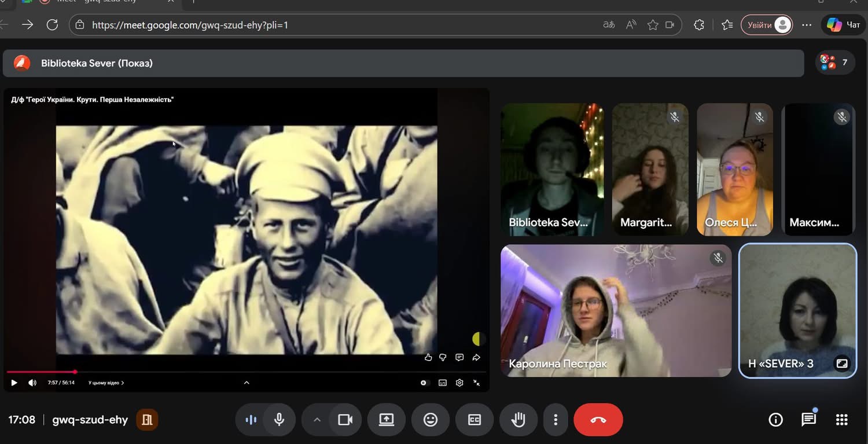
Task: Expand the 'У цьому відео' chapters section
Action: [106, 383]
